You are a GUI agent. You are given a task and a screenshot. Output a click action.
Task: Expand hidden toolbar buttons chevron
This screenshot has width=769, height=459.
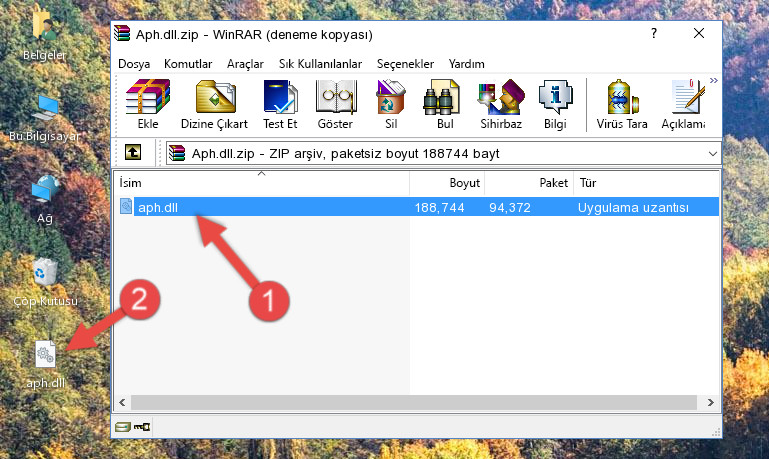(x=714, y=80)
